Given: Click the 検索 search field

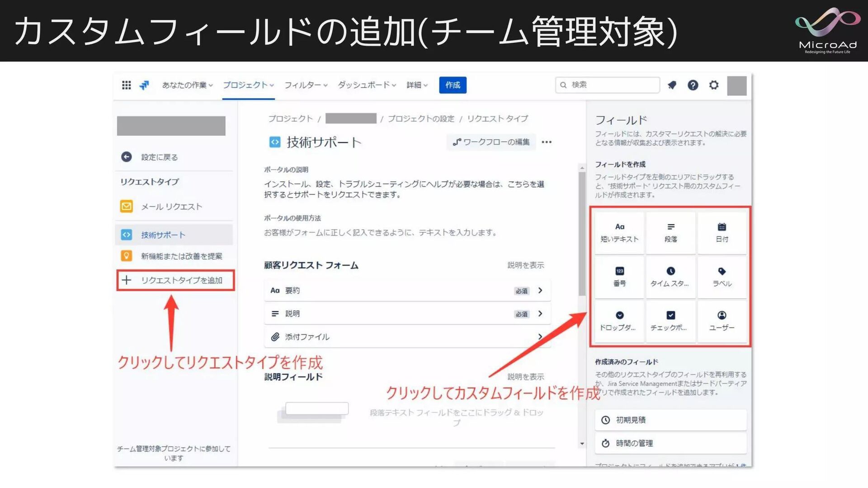Looking at the screenshot, I should pos(607,85).
